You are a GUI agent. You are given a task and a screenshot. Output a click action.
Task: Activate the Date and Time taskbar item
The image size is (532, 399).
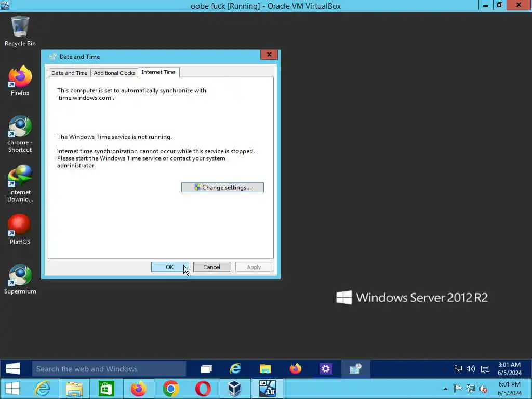355,369
